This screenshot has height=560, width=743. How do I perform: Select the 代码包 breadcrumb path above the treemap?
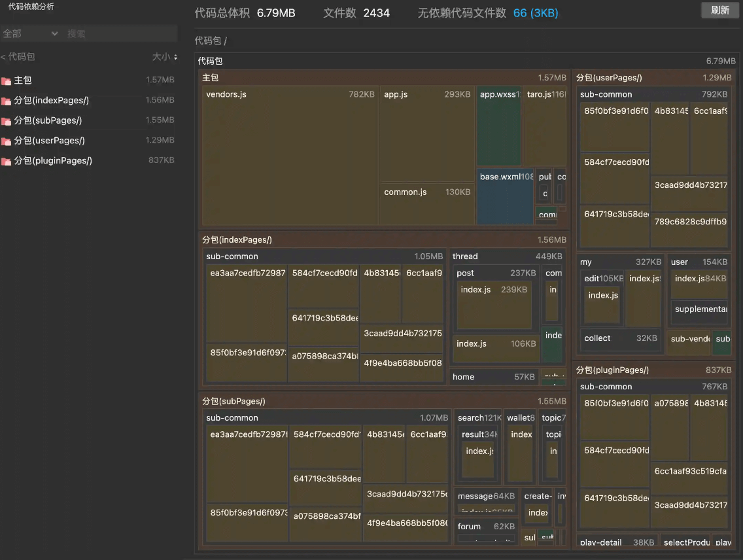[x=207, y=41]
